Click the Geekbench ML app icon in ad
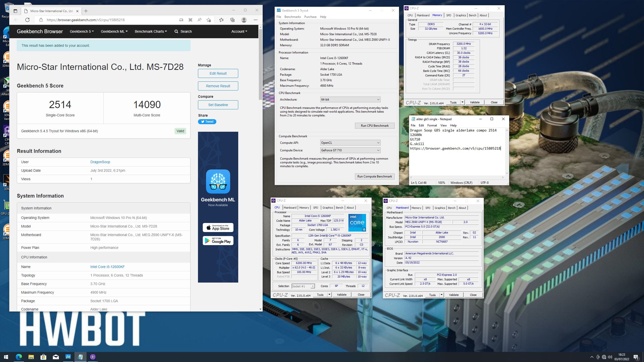The image size is (644, 362). pyautogui.click(x=218, y=182)
